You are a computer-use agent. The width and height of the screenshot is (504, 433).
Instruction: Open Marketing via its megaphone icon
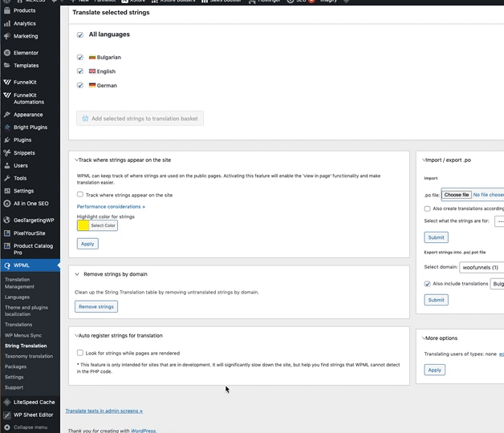(7, 36)
